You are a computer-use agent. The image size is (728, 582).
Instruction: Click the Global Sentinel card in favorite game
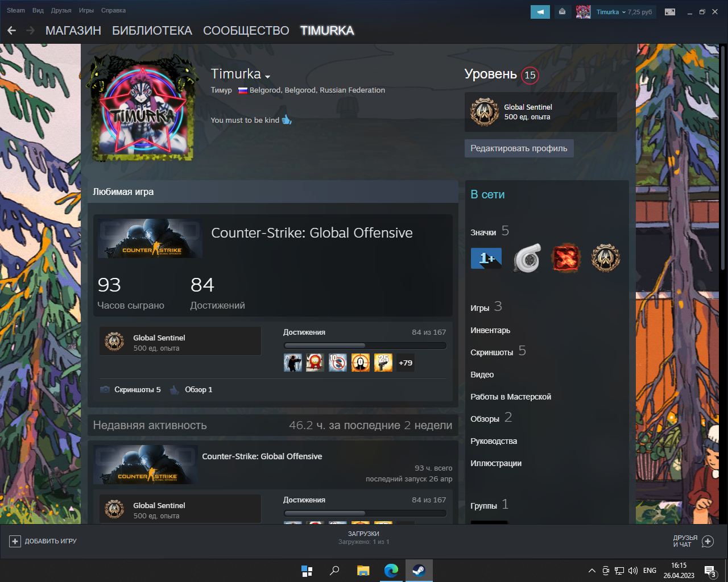[180, 341]
